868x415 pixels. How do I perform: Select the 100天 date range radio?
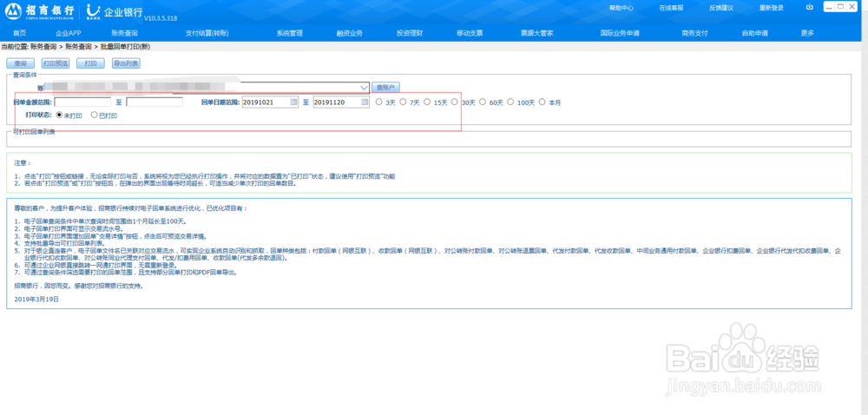pyautogui.click(x=510, y=102)
